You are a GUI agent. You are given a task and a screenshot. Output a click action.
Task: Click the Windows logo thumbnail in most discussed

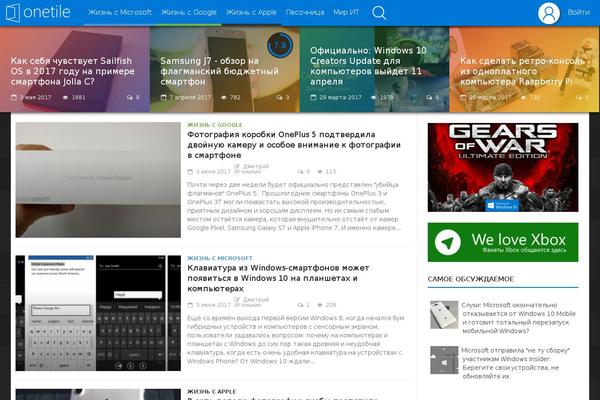[444, 360]
